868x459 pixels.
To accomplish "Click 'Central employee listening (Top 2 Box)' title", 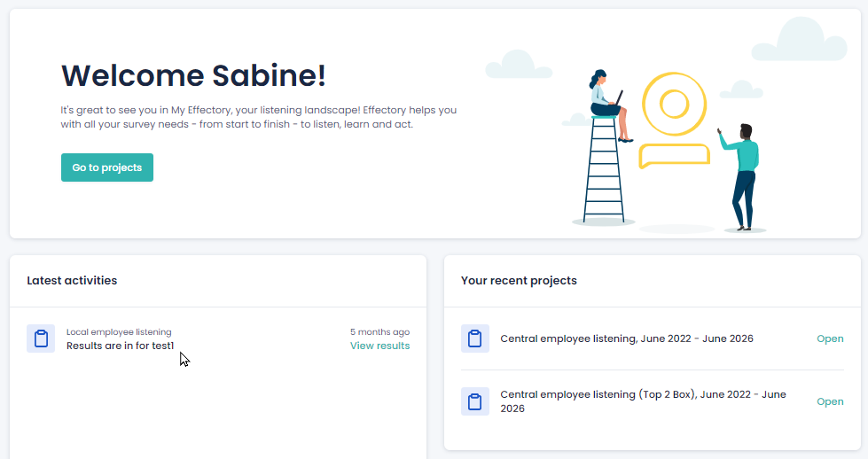I will 644,401.
